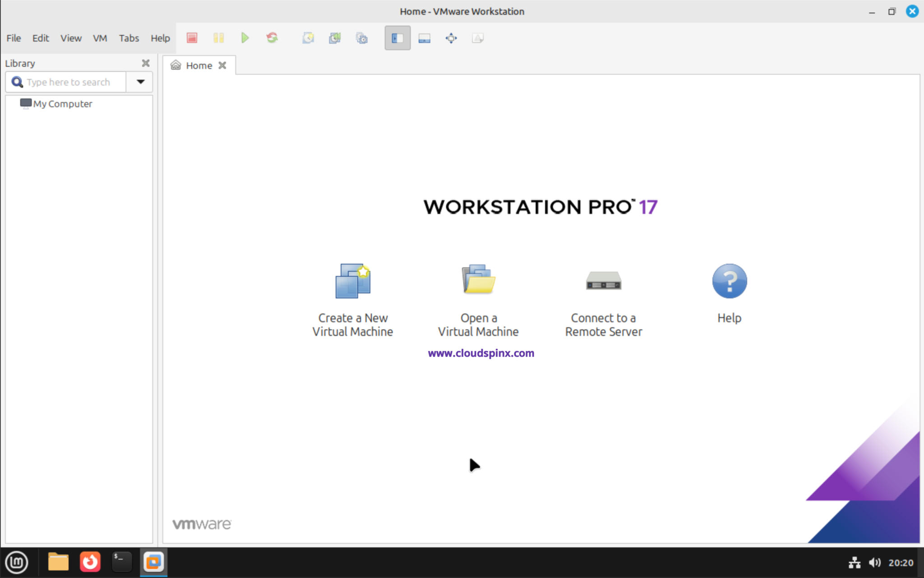
Task: Toggle the thumbnail bar display
Action: point(423,38)
